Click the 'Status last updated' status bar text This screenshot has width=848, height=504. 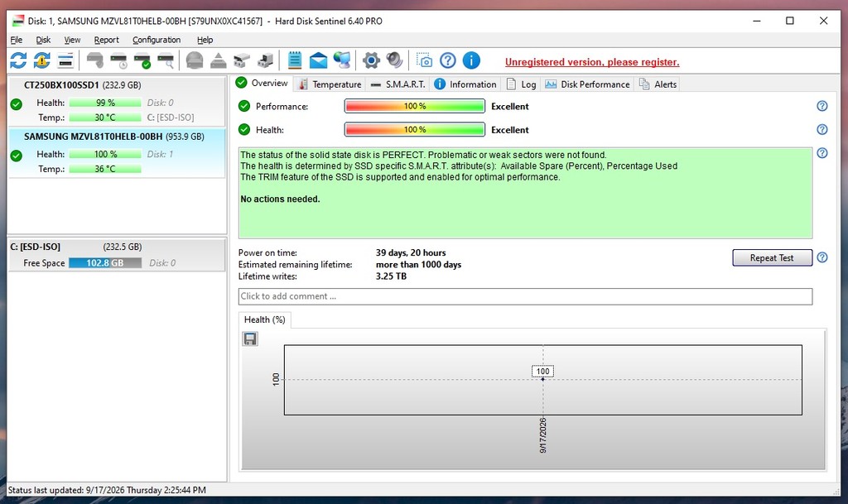107,490
